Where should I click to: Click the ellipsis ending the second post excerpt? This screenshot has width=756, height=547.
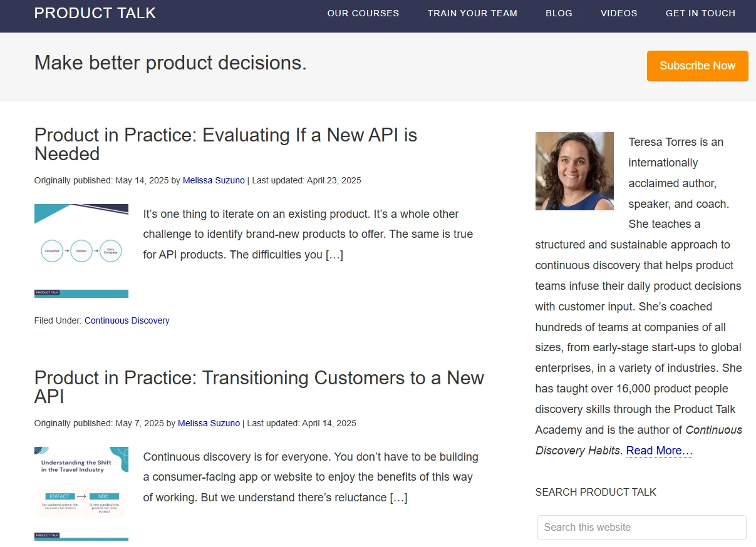398,498
